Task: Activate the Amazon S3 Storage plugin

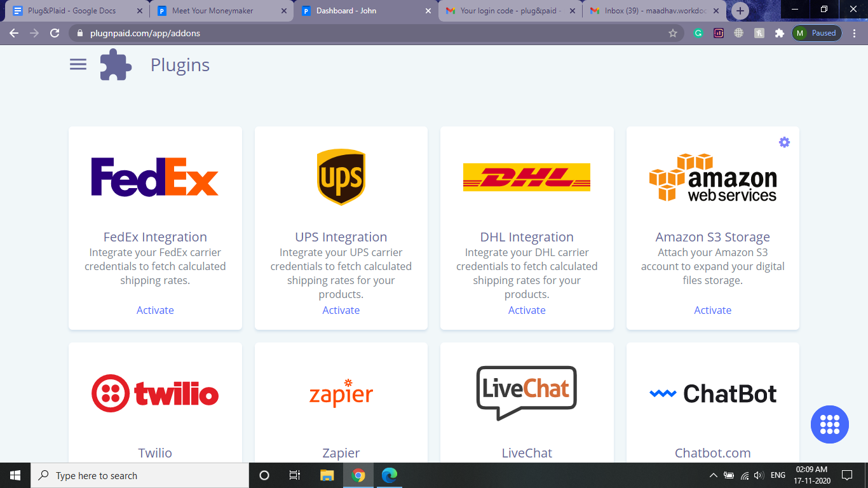Action: coord(713,310)
